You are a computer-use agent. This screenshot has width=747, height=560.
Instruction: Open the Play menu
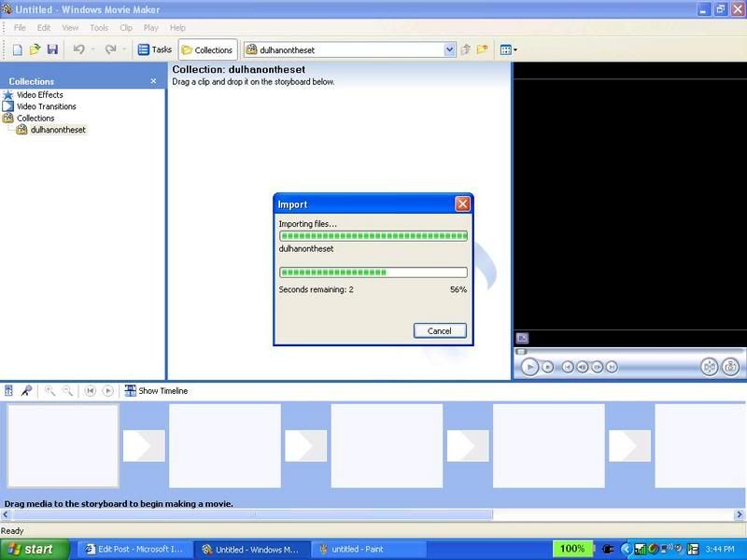point(151,28)
